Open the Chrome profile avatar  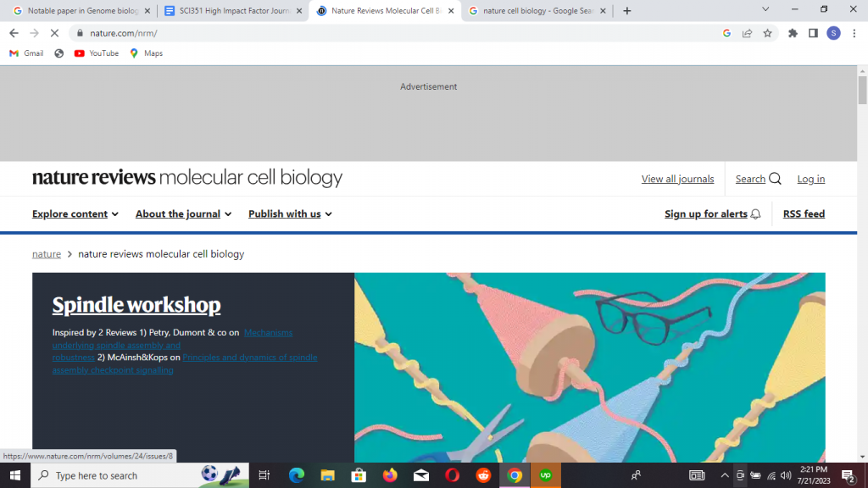833,33
